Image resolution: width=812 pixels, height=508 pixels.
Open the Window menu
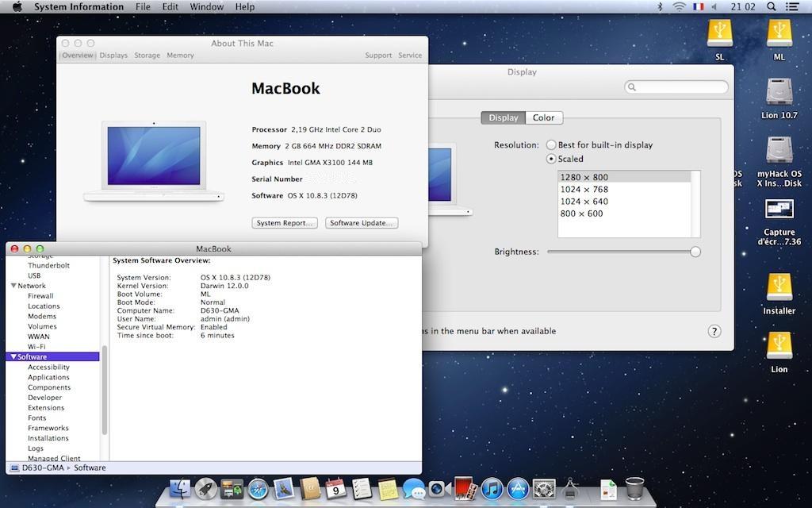[x=207, y=6]
